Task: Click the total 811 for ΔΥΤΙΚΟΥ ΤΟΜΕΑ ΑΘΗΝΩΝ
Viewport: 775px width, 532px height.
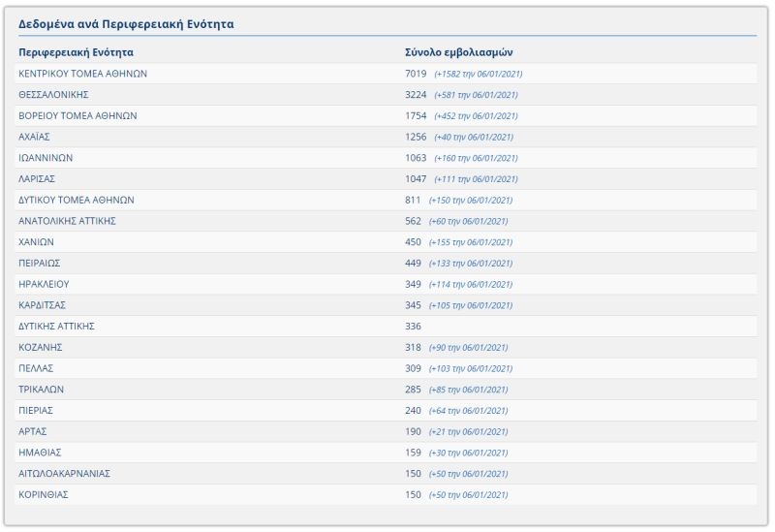Action: point(413,200)
